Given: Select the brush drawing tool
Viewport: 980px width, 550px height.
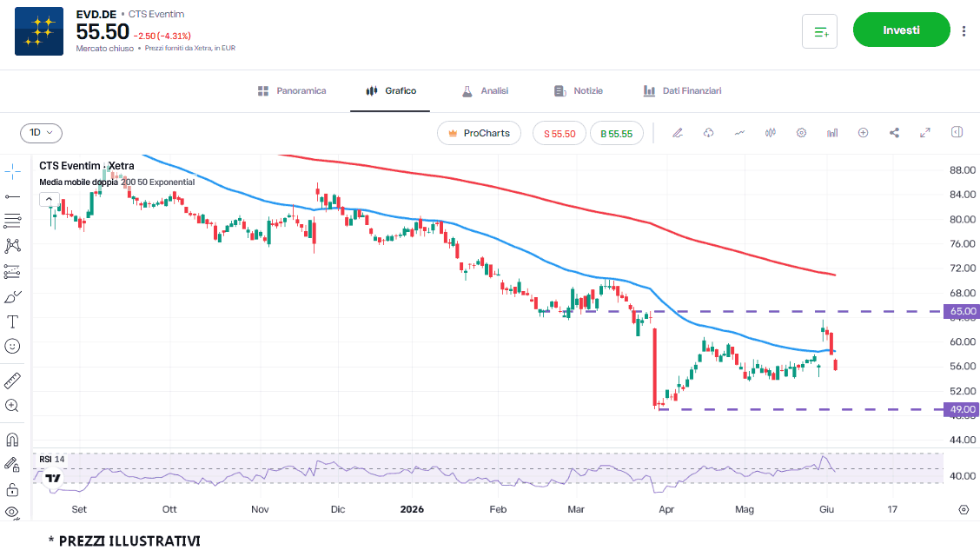Looking at the screenshot, I should [x=12, y=297].
